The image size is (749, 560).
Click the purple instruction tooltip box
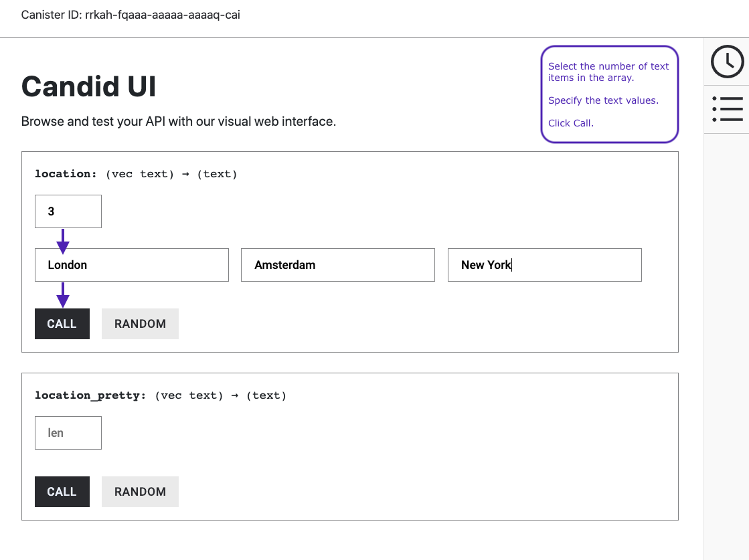(609, 94)
